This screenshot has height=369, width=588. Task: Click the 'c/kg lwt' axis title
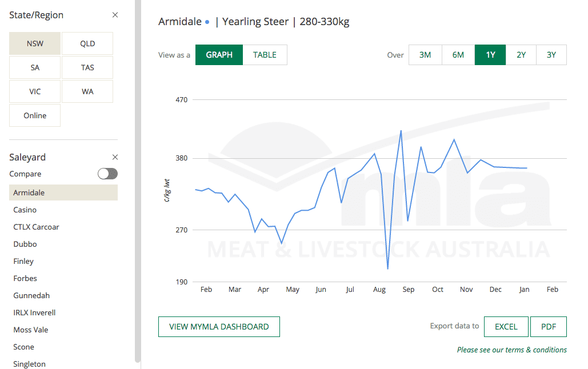tap(167, 191)
